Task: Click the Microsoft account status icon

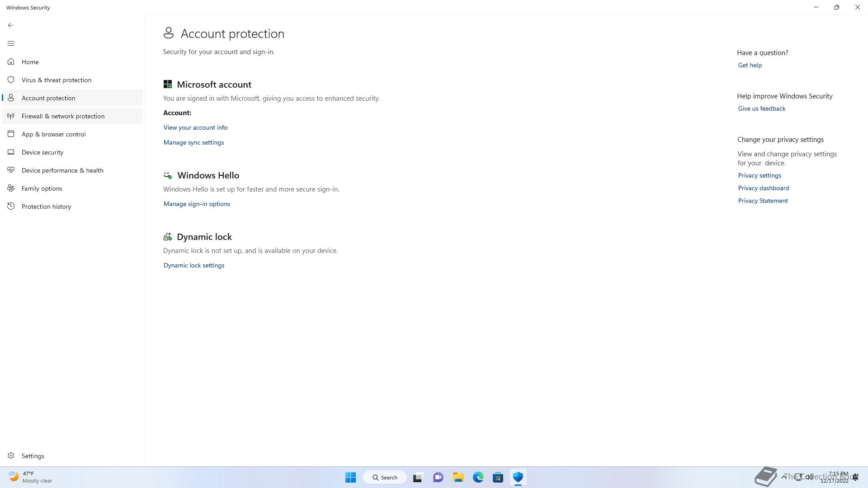Action: click(x=168, y=84)
